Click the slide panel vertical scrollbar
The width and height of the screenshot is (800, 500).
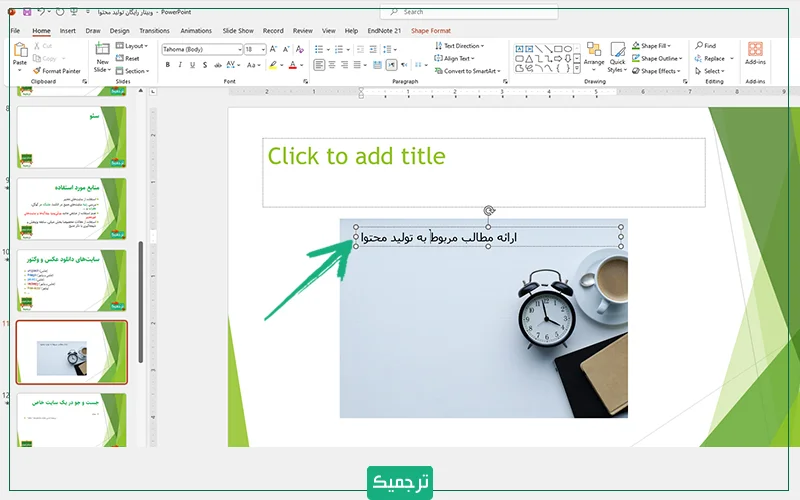tap(141, 301)
